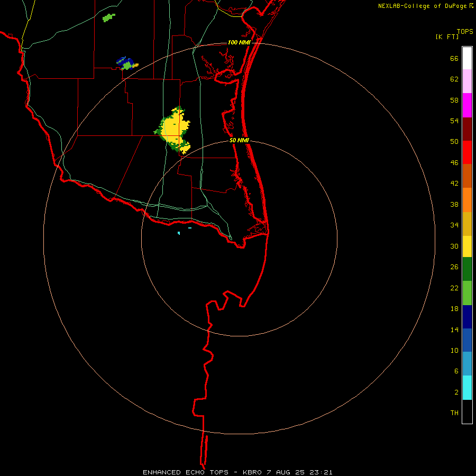Click the 58 legend value
476x476 pixels.
click(454, 100)
